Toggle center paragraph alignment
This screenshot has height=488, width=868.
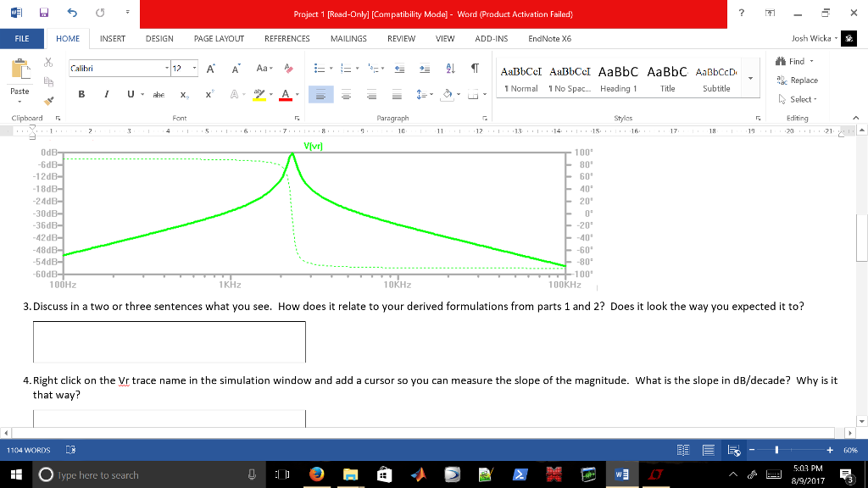(345, 94)
